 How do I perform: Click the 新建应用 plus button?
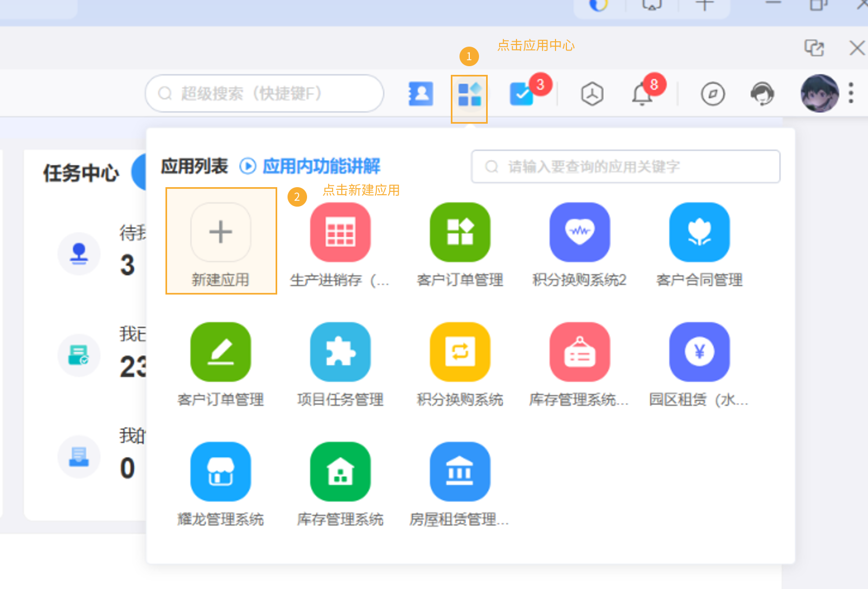(221, 232)
